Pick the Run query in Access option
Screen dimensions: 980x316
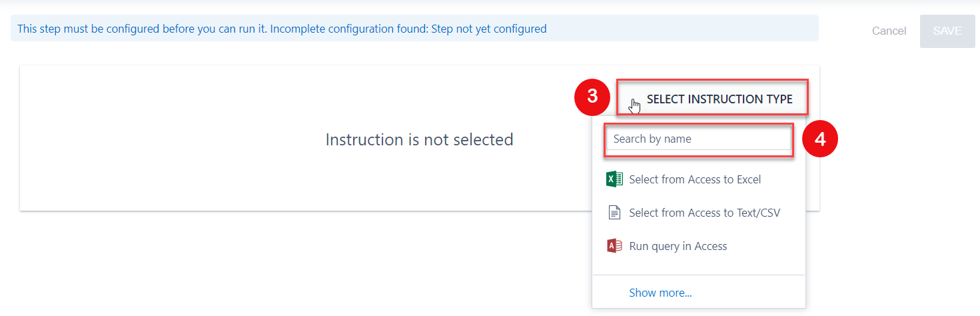coord(678,246)
